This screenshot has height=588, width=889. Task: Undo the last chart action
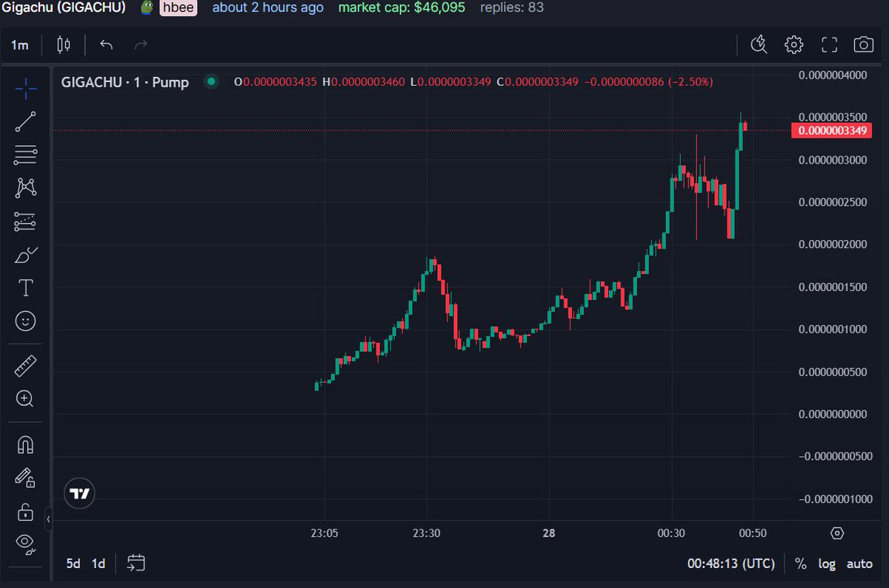(x=106, y=45)
